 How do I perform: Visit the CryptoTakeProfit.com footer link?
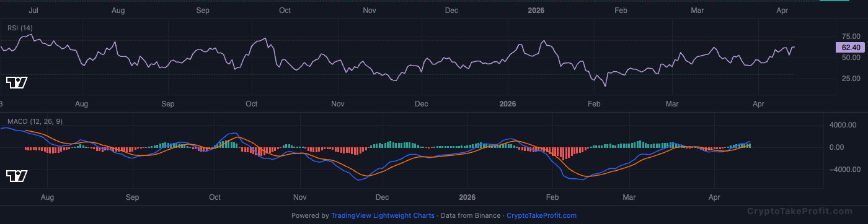click(x=541, y=215)
